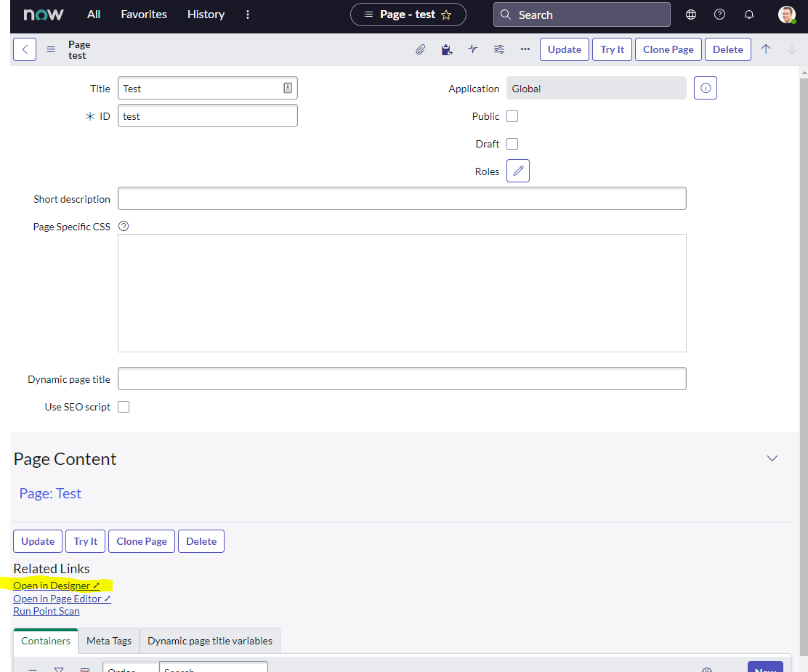808x672 pixels.
Task: Open the activity stream icon
Action: [x=472, y=49]
